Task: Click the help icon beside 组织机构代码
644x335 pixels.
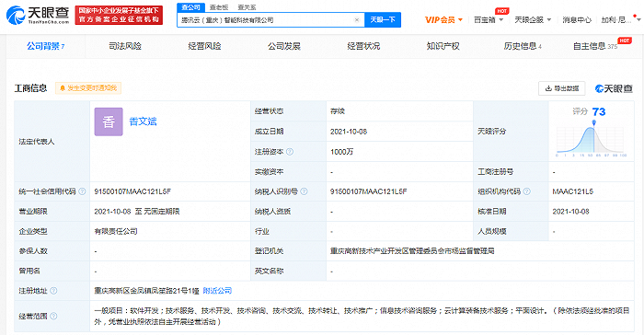Action: click(x=526, y=191)
